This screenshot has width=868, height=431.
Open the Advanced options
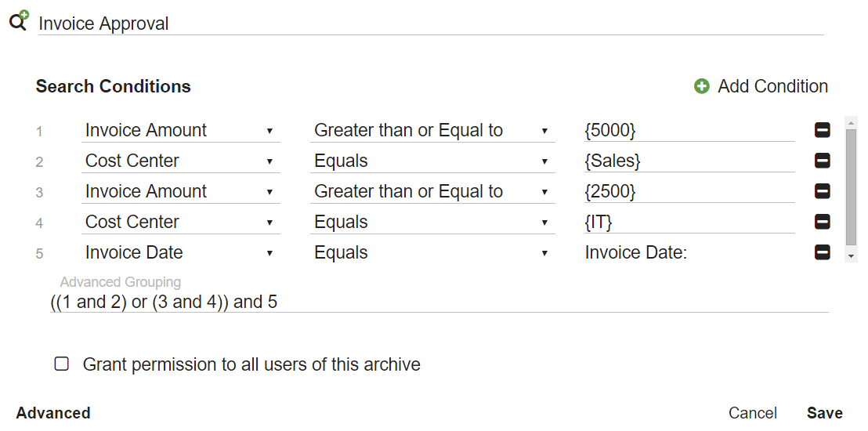(53, 413)
